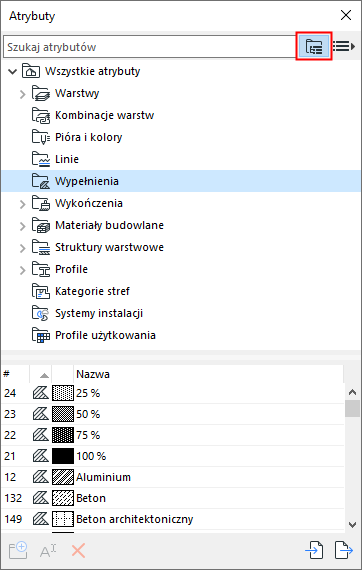This screenshot has width=362, height=570.
Task: Collapse the Wszystkie atrybuty root node
Action: coord(13,71)
